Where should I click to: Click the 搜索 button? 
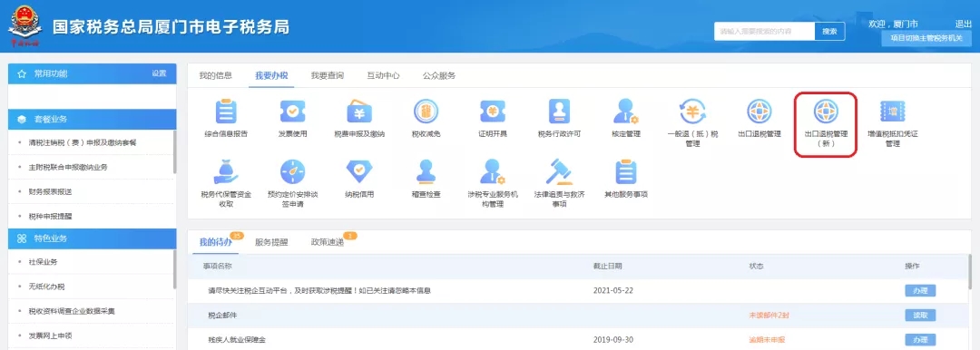tap(829, 31)
